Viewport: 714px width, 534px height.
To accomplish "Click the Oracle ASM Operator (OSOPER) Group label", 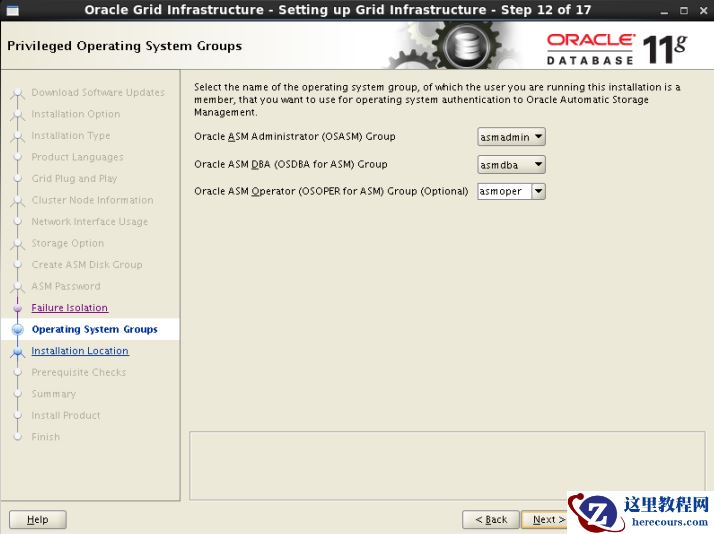I will point(331,191).
